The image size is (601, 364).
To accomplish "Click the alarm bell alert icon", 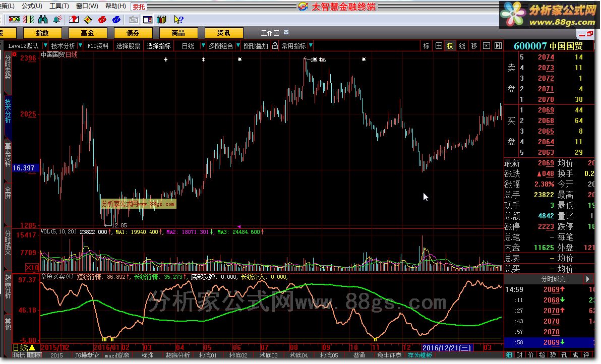I will pyautogui.click(x=57, y=19).
